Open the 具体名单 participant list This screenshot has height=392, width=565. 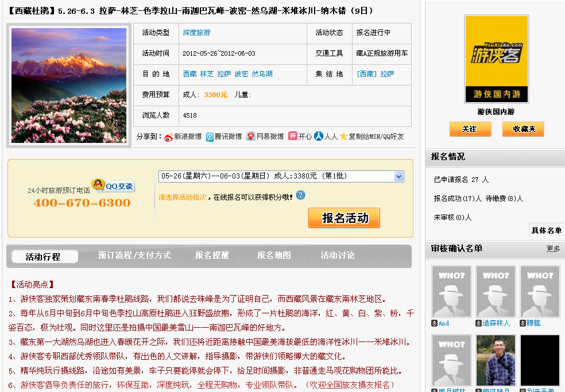[546, 230]
